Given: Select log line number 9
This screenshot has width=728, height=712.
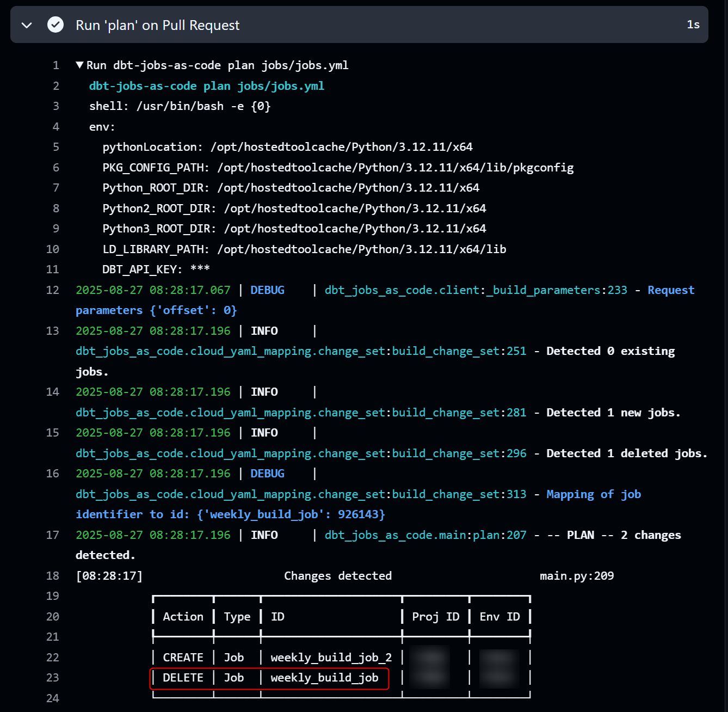Looking at the screenshot, I should pyautogui.click(x=55, y=229).
